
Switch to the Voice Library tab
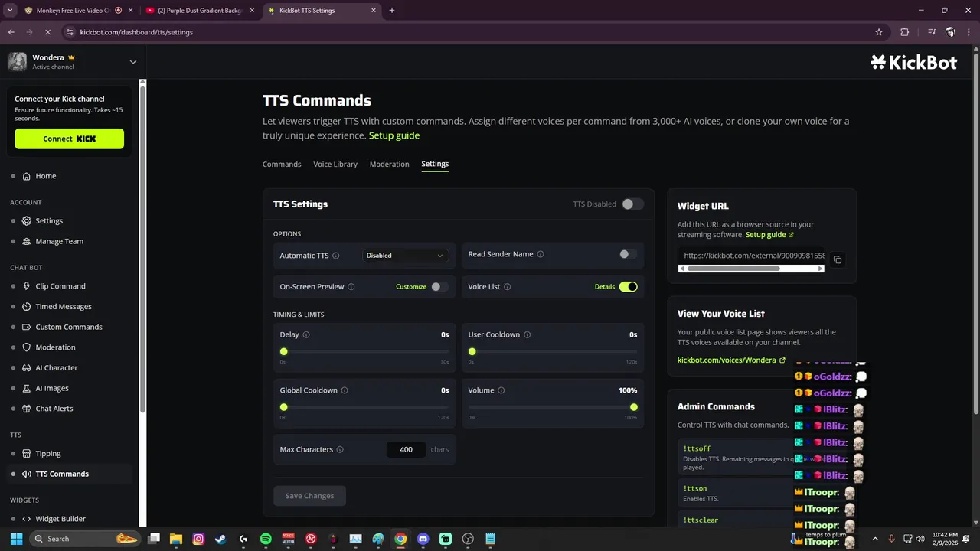(335, 165)
